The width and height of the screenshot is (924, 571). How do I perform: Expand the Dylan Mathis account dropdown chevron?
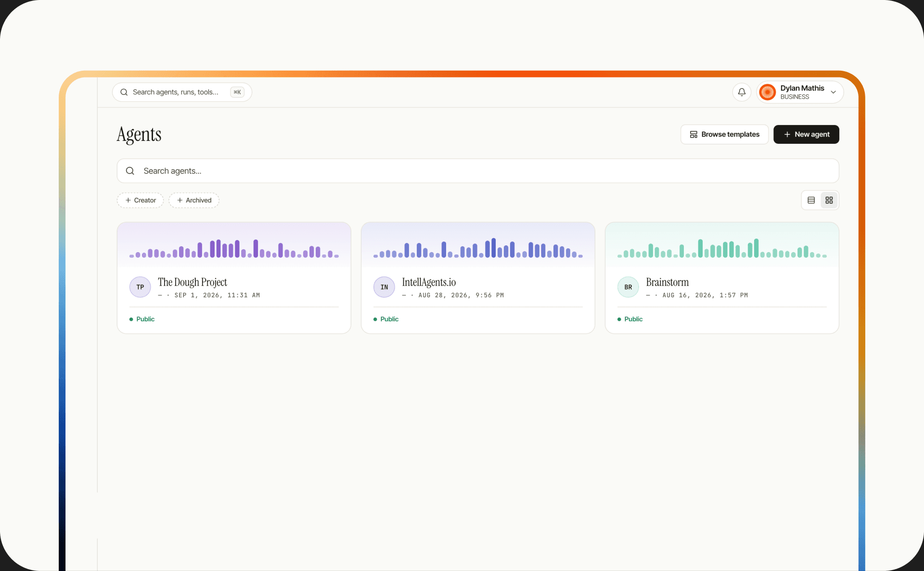833,92
